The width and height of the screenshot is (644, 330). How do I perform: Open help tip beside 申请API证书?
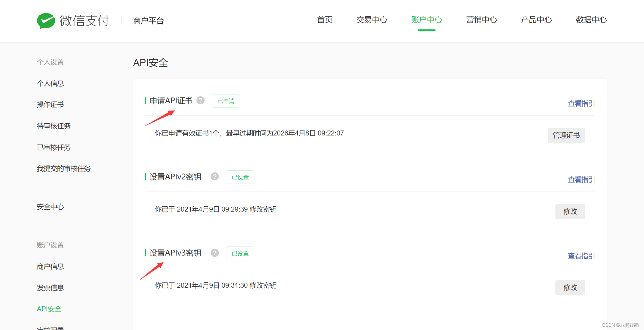[201, 101]
